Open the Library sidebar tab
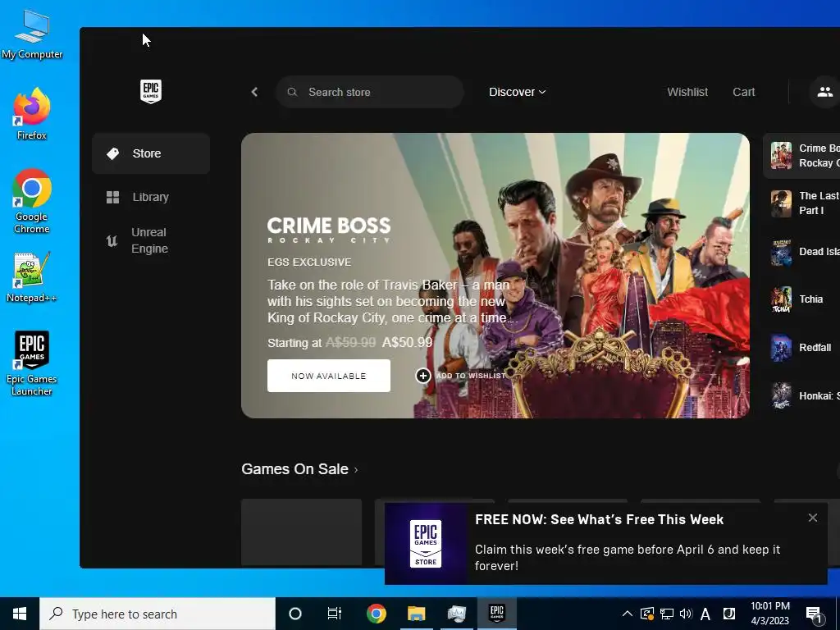Viewport: 840px width, 630px height. tap(151, 197)
